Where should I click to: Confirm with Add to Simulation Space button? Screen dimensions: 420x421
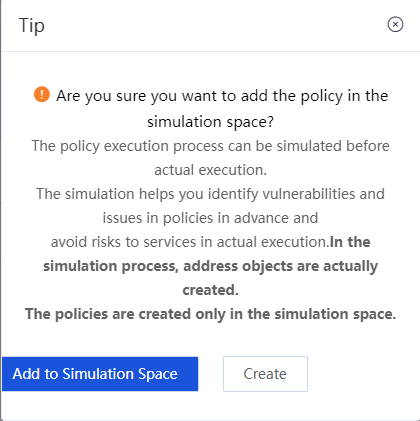click(100, 374)
